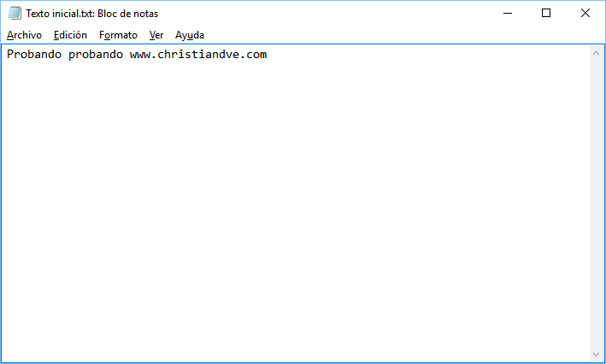The image size is (606, 364).
Task: Open the Ver menu
Action: (156, 35)
